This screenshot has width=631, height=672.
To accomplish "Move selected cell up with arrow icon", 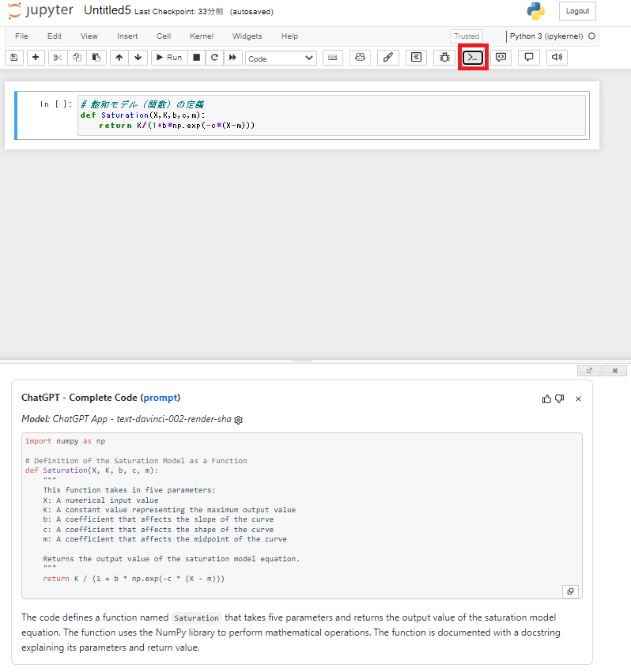I will click(119, 58).
